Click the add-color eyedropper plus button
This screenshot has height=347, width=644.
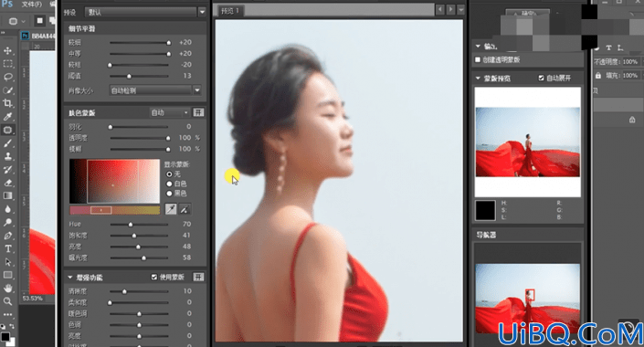185,209
